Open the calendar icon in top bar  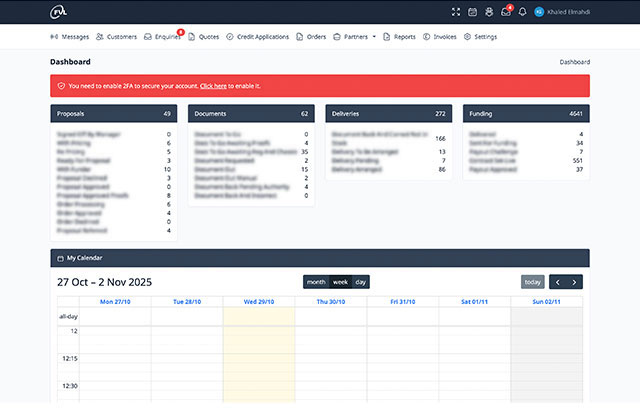(x=473, y=12)
